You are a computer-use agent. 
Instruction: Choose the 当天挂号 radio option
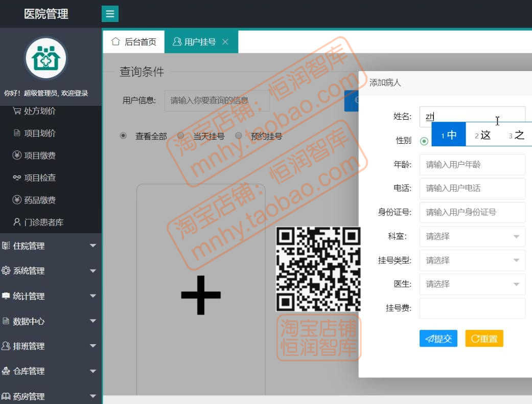coord(181,136)
